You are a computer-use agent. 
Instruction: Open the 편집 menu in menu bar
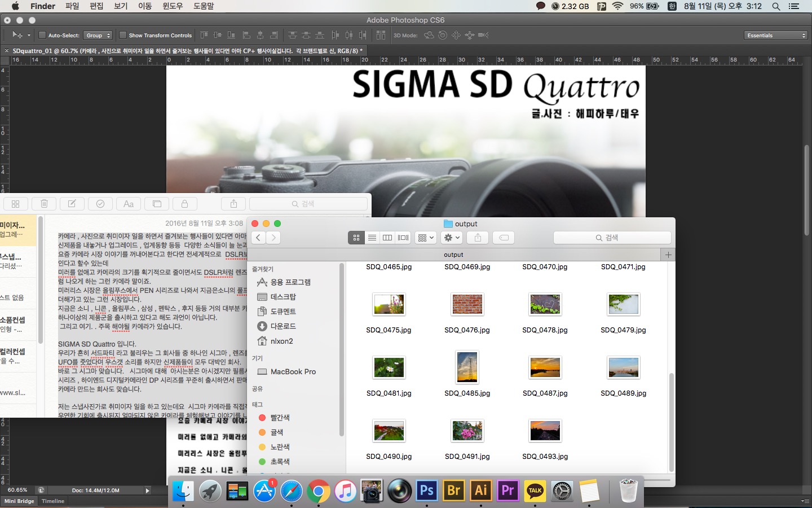click(96, 6)
